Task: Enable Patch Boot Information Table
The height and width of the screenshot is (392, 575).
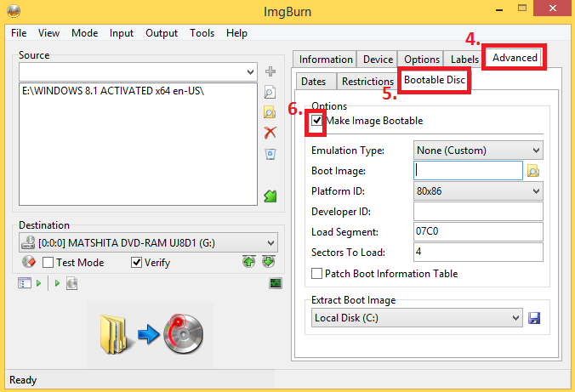Action: pos(316,274)
